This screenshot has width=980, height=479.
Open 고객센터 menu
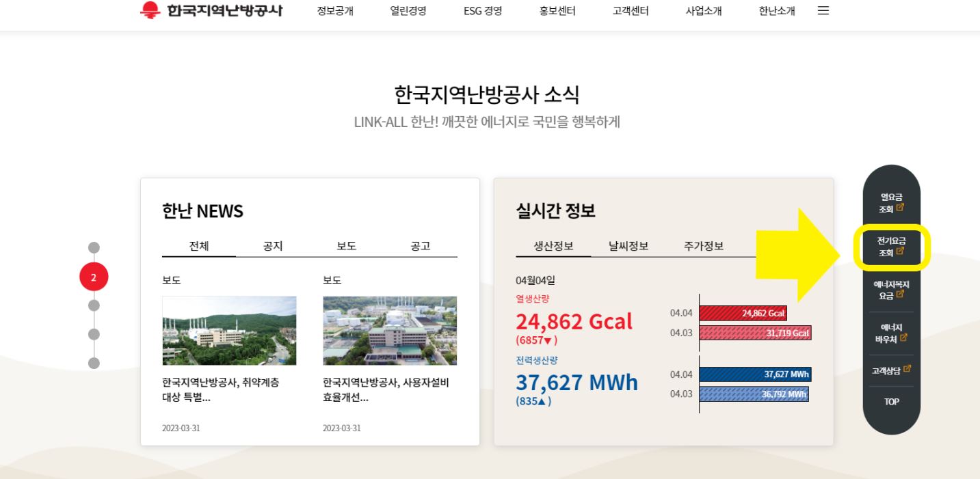pos(631,11)
